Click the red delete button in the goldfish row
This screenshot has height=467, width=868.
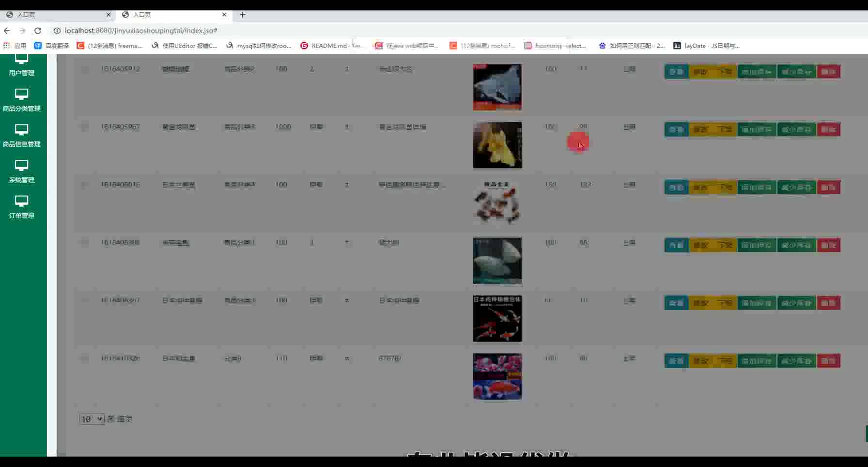pos(829,129)
